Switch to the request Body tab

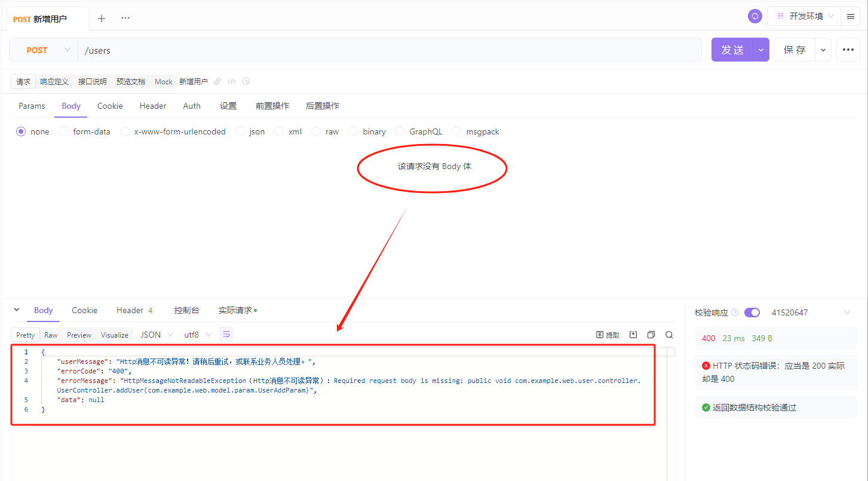tap(71, 106)
